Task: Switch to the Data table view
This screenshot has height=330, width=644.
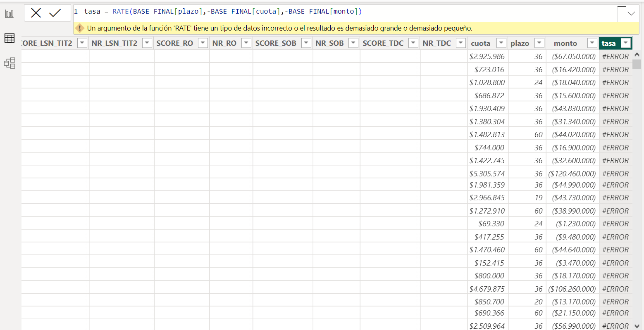Action: [x=9, y=38]
